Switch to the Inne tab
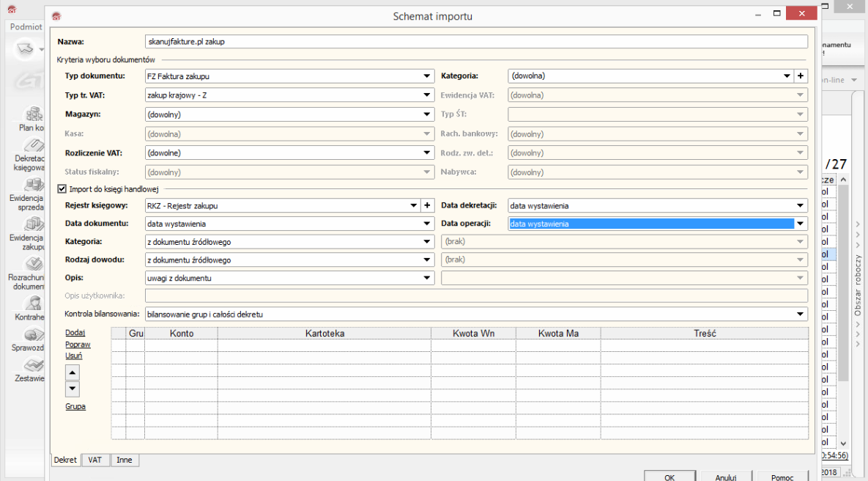Screen dimensions: 868x481 tap(125, 460)
